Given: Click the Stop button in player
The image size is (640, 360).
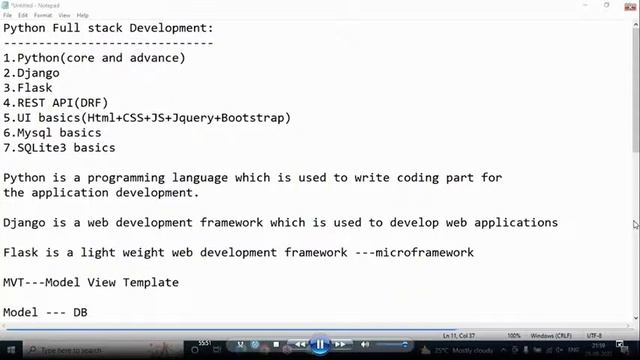Looking at the screenshot, I should coord(276,345).
